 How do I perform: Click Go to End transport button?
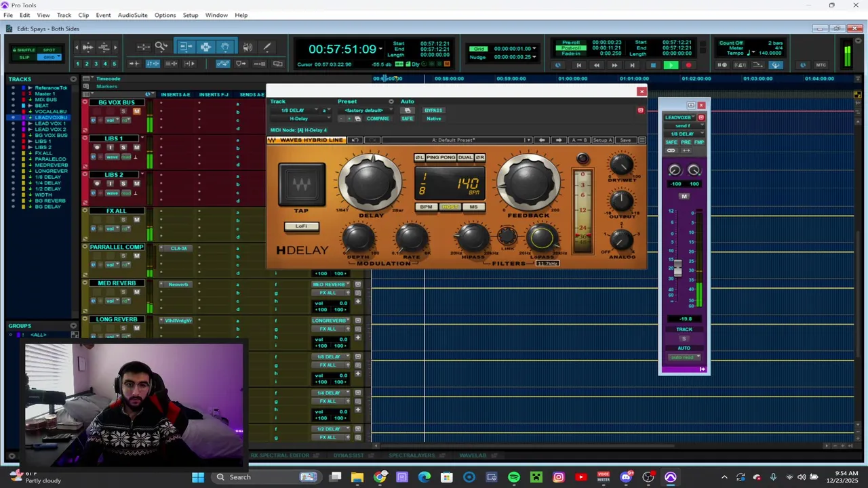(632, 65)
